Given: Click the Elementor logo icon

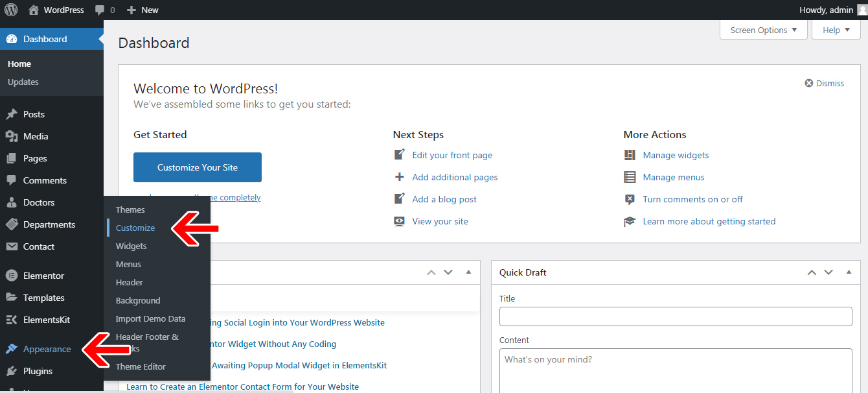Looking at the screenshot, I should tap(12, 276).
